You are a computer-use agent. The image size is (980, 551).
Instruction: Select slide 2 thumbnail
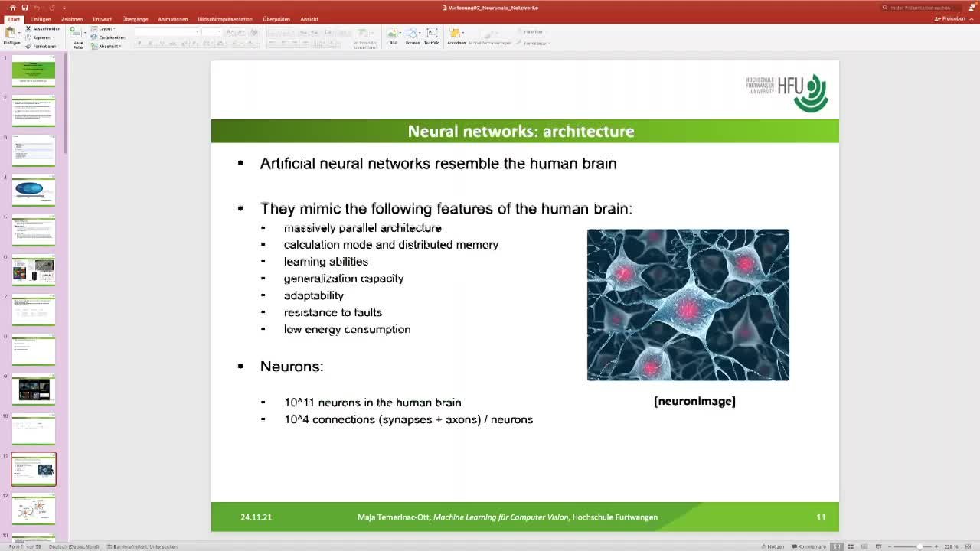click(33, 110)
